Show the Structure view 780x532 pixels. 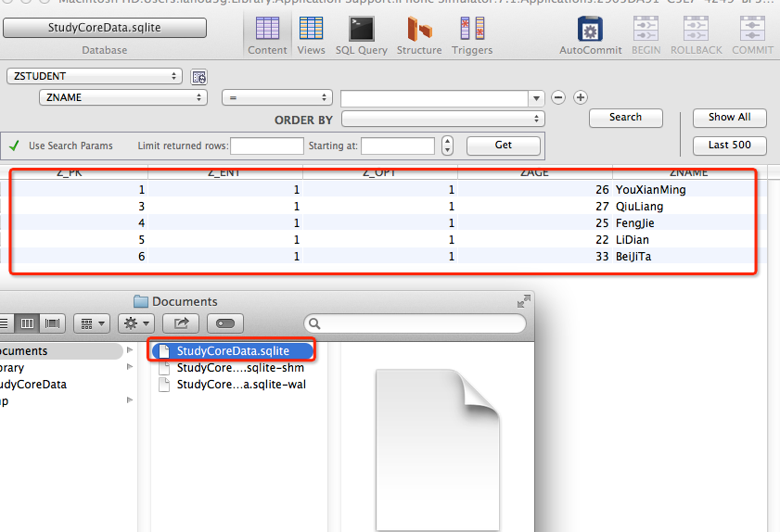(419, 35)
